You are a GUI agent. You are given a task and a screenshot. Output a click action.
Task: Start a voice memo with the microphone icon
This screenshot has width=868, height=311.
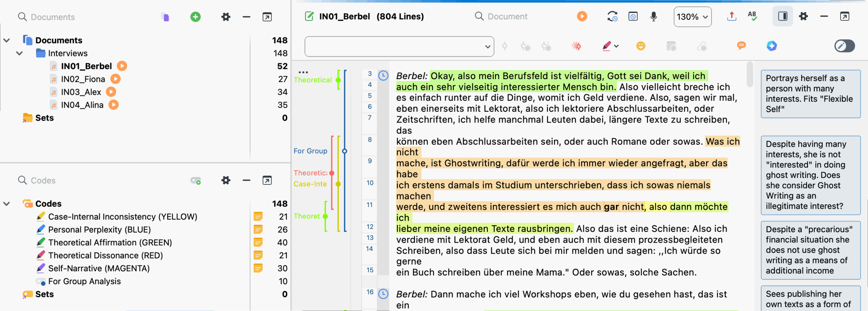[x=653, y=16]
